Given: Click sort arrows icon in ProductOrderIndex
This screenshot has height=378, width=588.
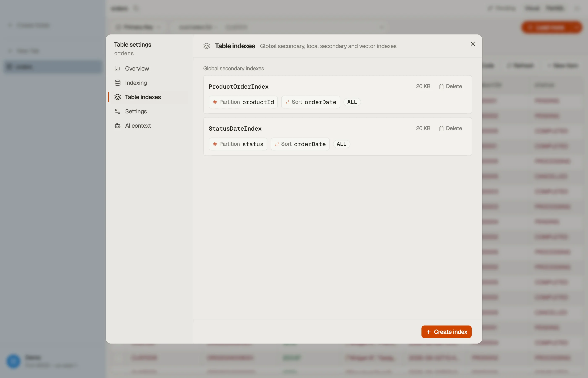Looking at the screenshot, I should (x=287, y=102).
